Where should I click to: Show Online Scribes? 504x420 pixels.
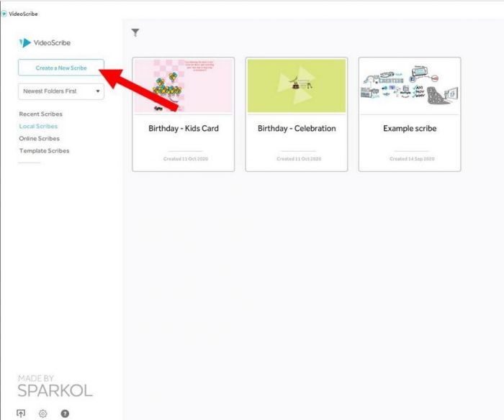tap(39, 138)
